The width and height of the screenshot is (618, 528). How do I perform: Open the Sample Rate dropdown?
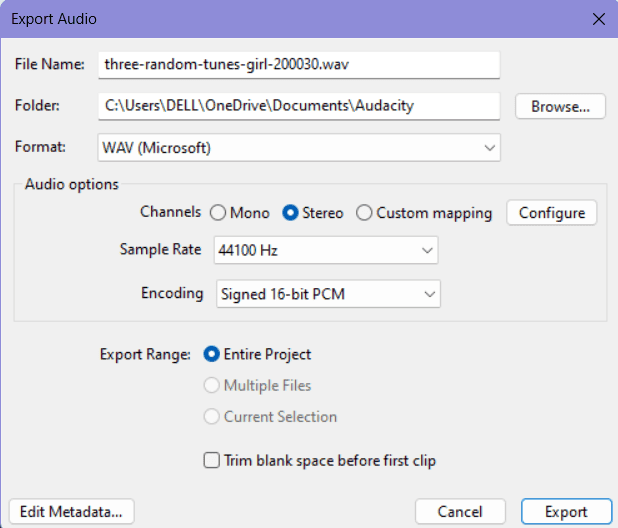pos(326,250)
